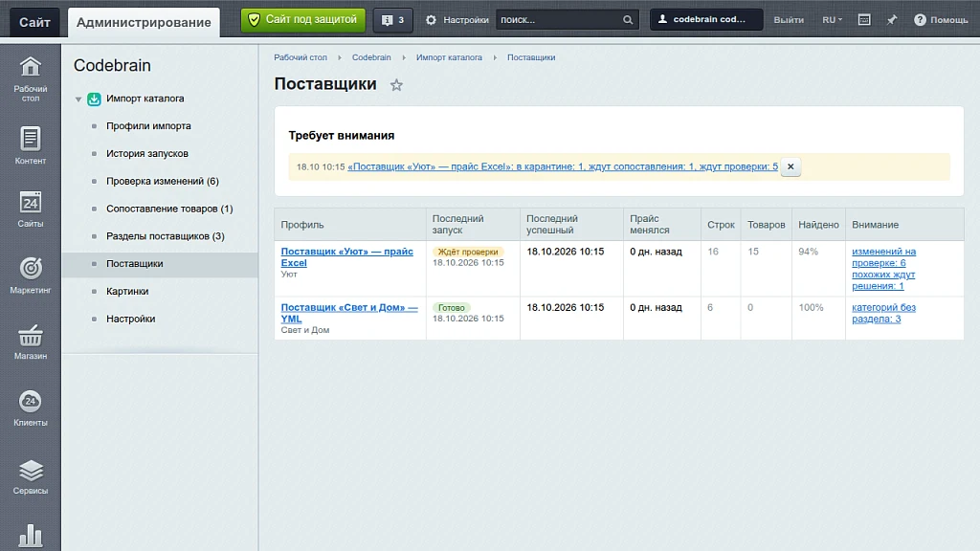Dismiss the Требует внимания notification
Screen dimensions: 980x551
pyautogui.click(x=791, y=166)
